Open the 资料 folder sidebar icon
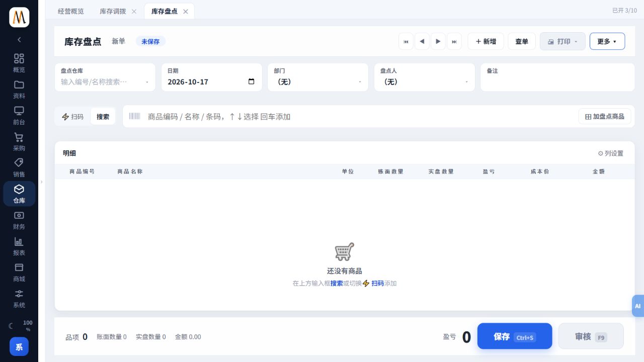 (x=19, y=89)
